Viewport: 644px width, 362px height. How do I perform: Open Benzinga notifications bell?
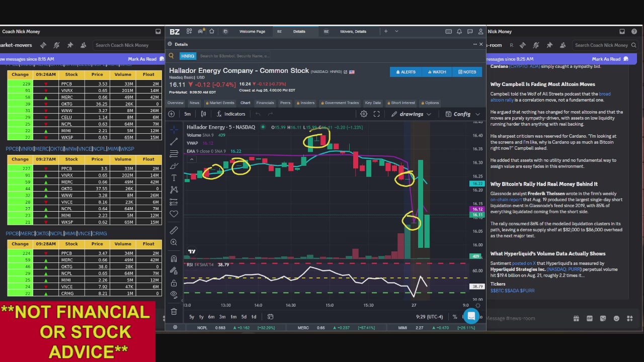(459, 32)
